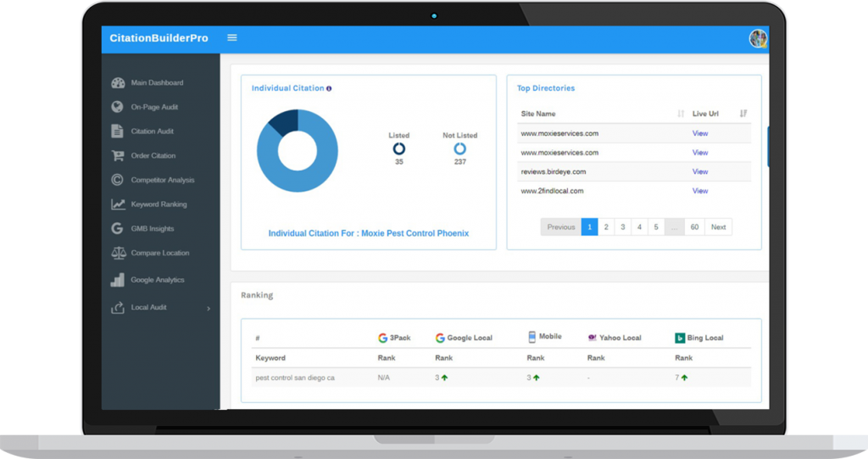Viewport: 868px width, 459px height.
Task: Click the Competitor Analysis copyright icon
Action: (117, 180)
